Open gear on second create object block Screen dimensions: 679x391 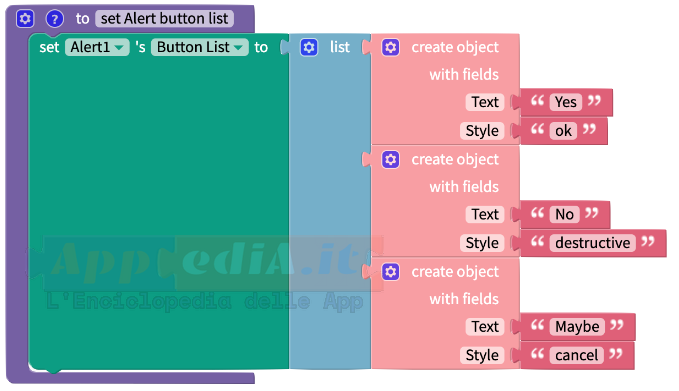click(390, 159)
